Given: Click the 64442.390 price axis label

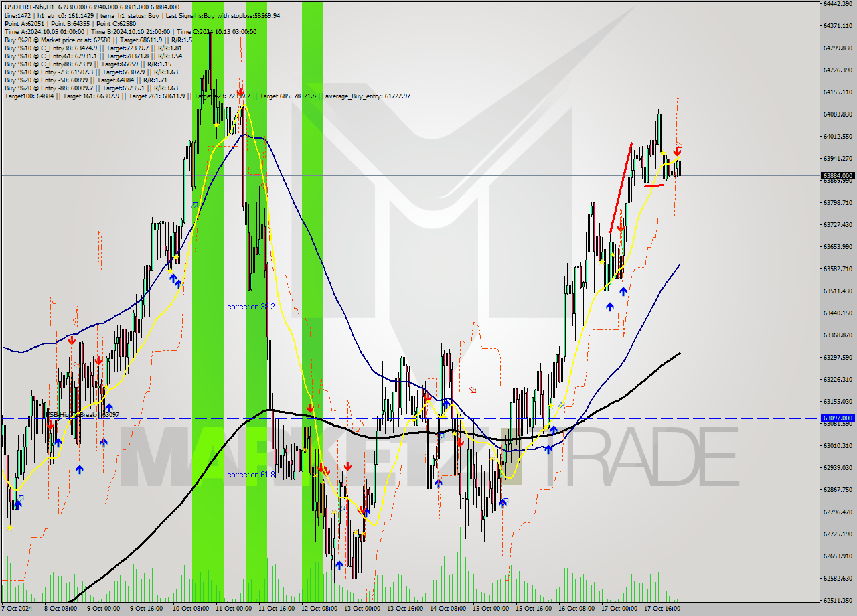Looking at the screenshot, I should point(838,3).
